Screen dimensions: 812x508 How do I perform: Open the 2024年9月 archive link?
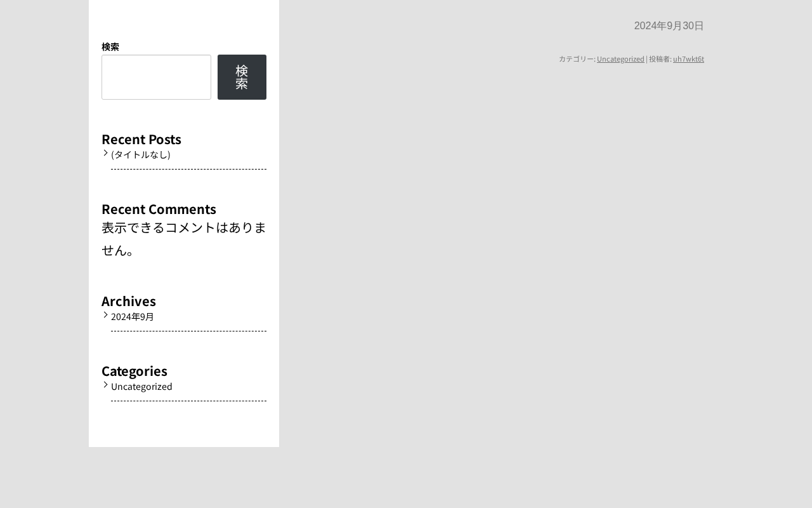[133, 316]
